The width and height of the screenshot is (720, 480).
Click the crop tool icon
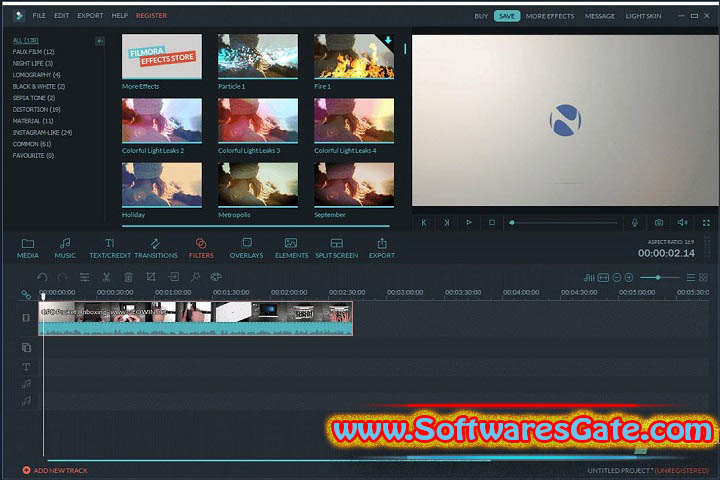(x=151, y=277)
